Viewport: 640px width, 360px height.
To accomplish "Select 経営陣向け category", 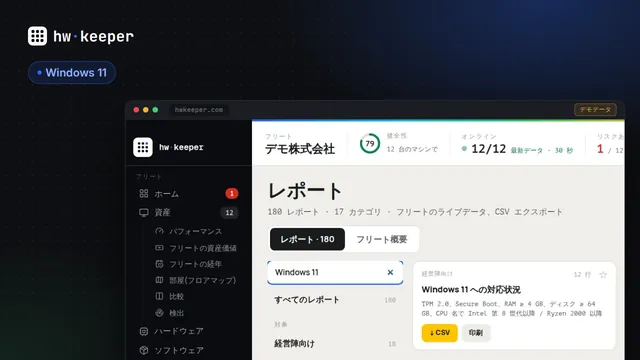I will (x=335, y=344).
